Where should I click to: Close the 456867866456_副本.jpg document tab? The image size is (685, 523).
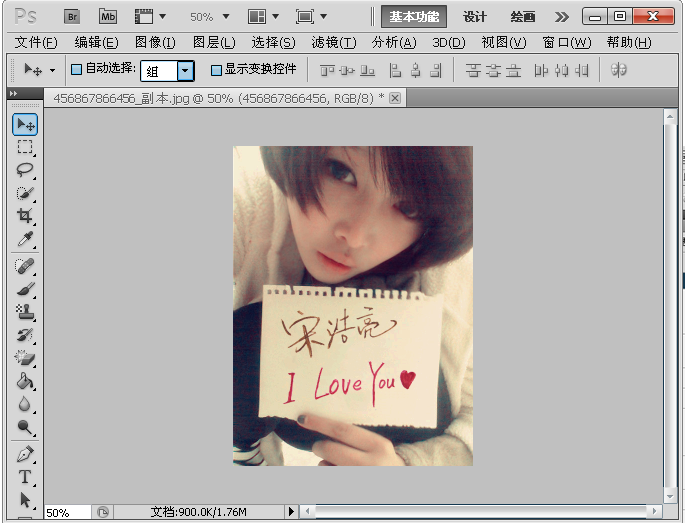pos(395,98)
